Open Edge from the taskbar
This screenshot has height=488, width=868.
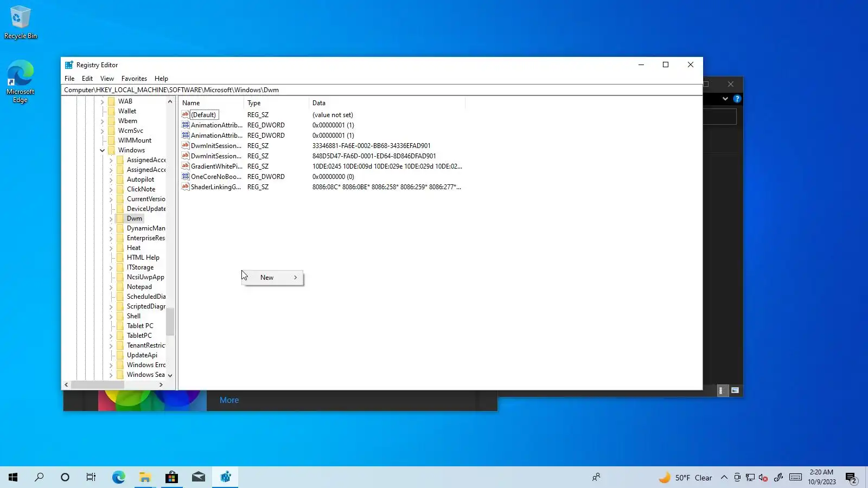click(118, 477)
